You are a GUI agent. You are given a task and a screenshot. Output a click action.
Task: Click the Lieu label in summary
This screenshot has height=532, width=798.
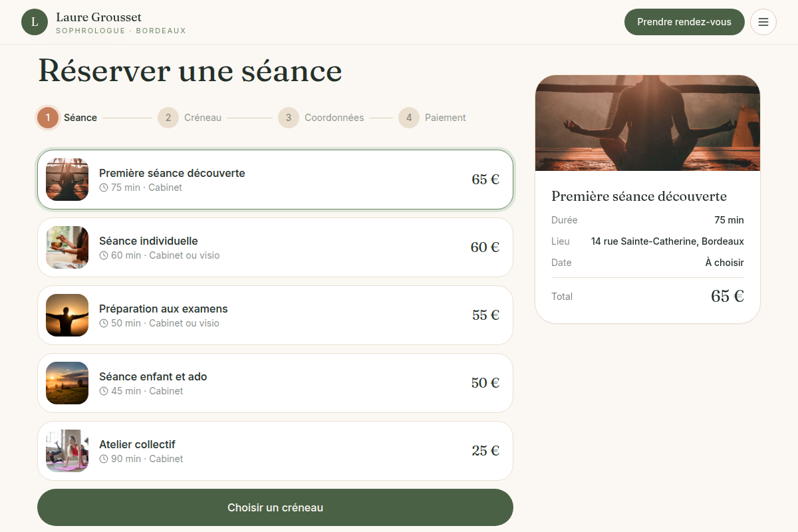click(561, 241)
